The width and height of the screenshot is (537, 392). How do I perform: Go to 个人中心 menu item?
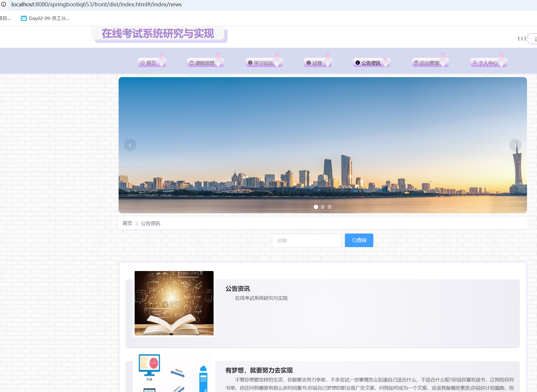click(x=488, y=63)
